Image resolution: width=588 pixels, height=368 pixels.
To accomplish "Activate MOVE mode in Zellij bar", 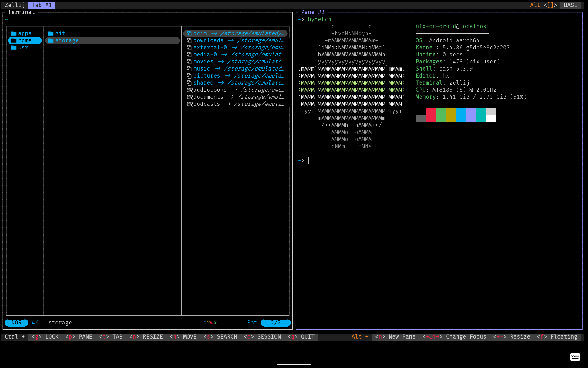I will pos(183,337).
